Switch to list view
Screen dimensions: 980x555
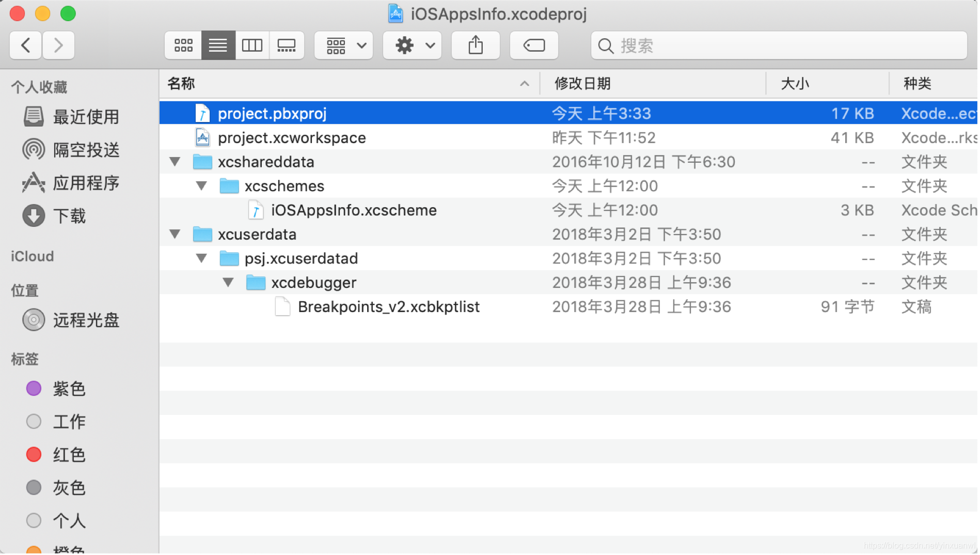[x=218, y=45]
